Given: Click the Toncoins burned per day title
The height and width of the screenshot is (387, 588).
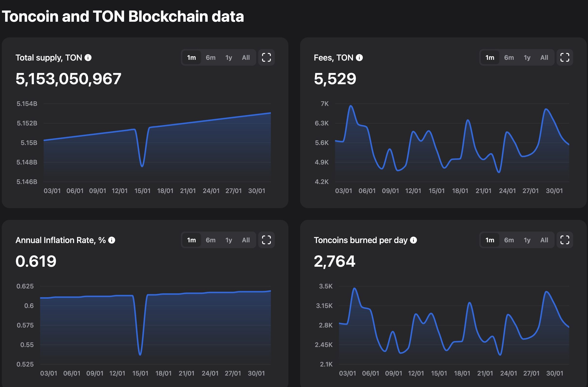Looking at the screenshot, I should tap(361, 240).
